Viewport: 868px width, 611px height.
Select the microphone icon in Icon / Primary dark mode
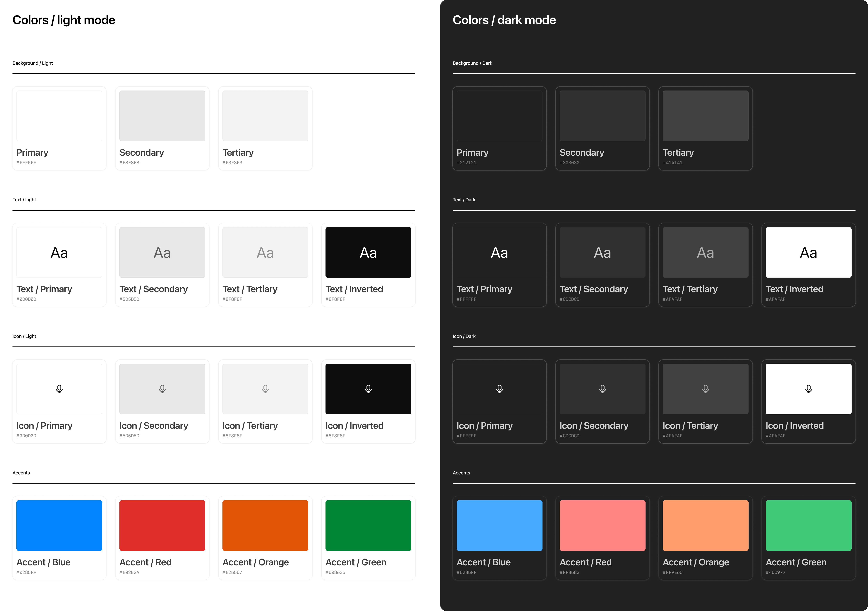[499, 389]
